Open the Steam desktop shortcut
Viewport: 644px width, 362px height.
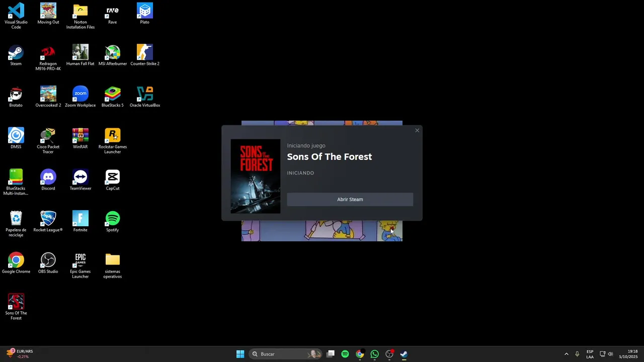click(x=16, y=55)
